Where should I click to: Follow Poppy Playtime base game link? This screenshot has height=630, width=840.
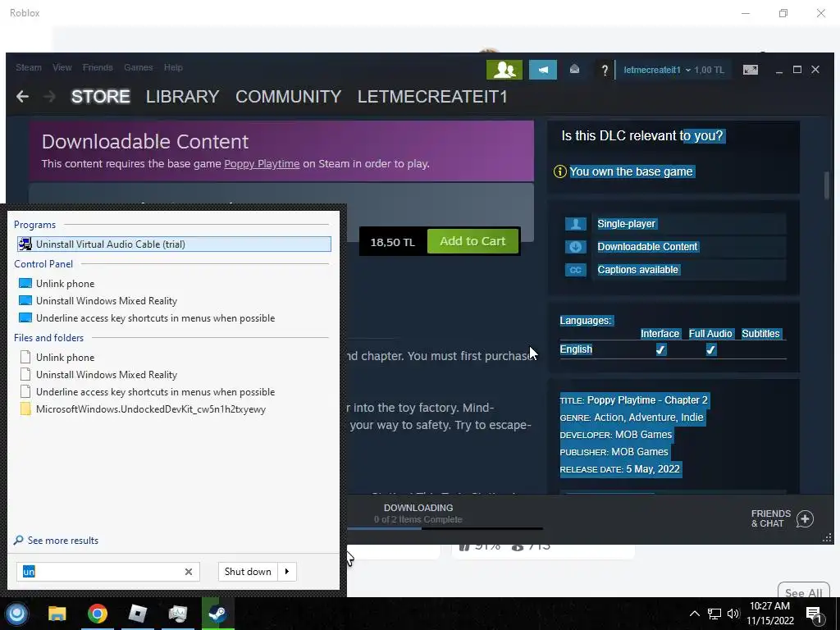point(262,164)
